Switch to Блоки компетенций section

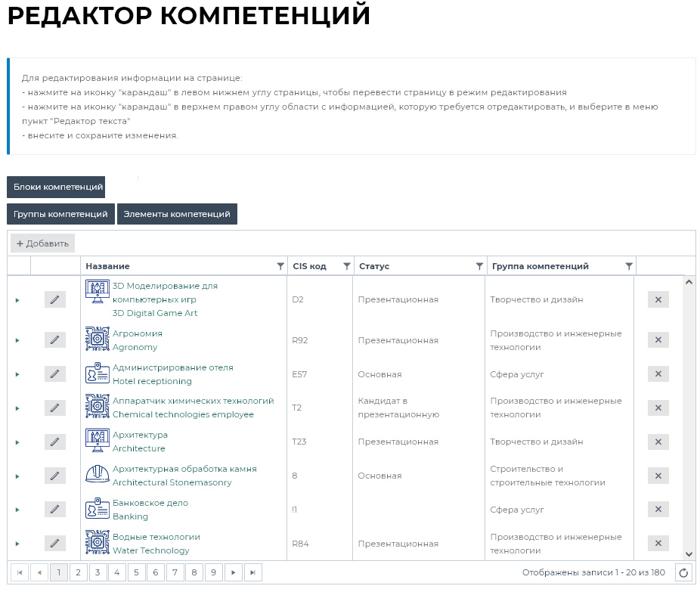56,187
